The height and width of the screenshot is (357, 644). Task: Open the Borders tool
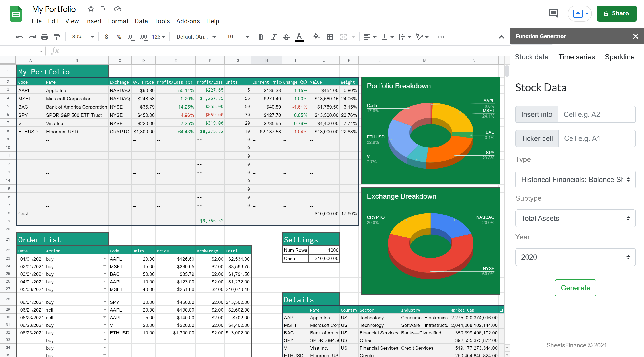point(330,37)
